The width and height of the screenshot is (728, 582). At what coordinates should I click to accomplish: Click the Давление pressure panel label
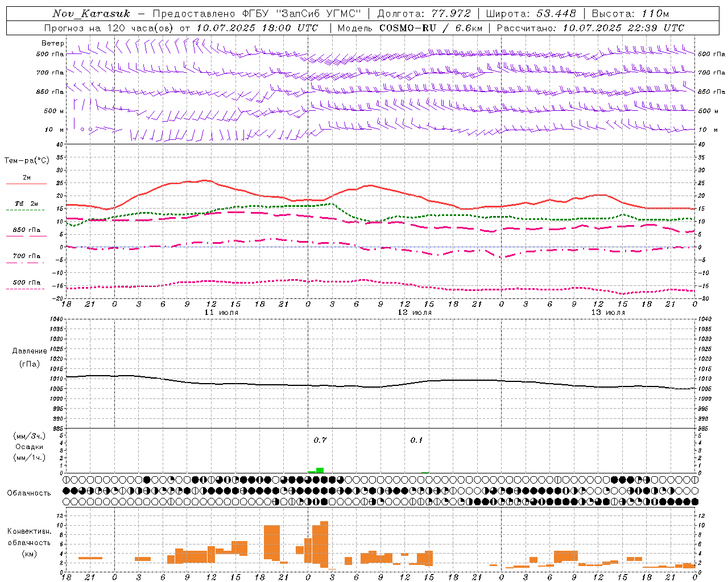30,351
